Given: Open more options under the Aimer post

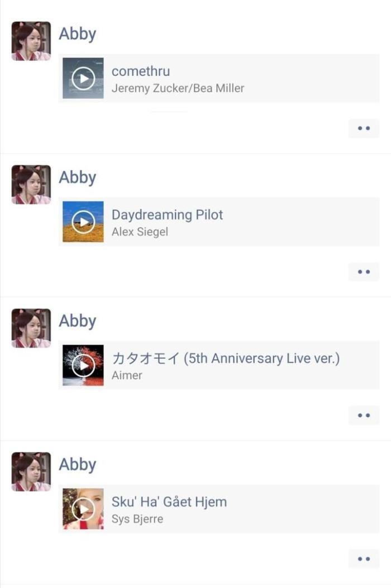Looking at the screenshot, I should click(x=364, y=415).
